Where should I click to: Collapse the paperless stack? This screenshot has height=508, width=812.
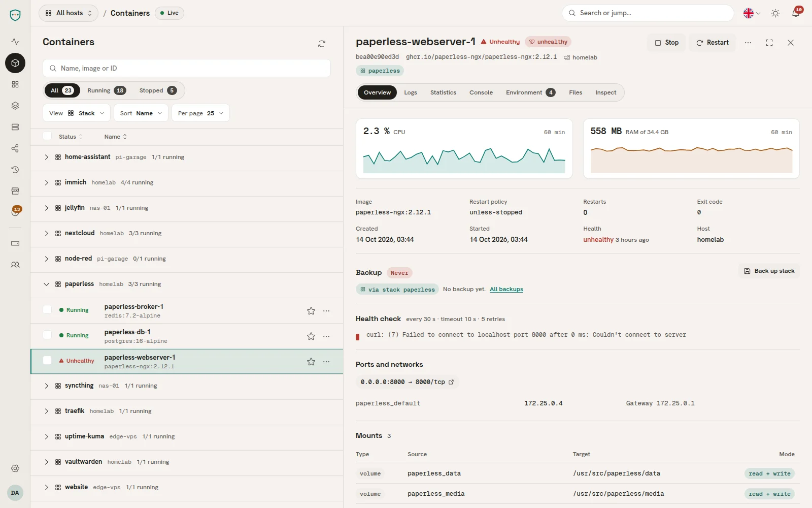[46, 284]
